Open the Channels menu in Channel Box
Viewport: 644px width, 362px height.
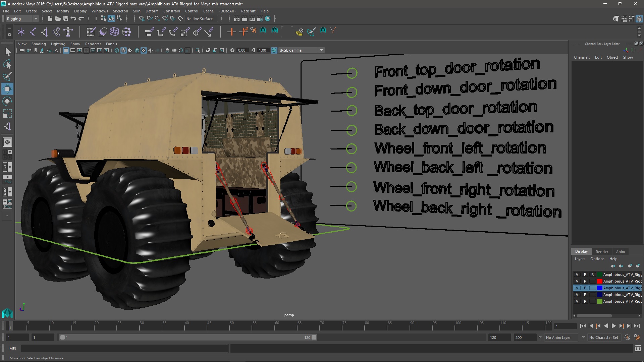coord(581,57)
